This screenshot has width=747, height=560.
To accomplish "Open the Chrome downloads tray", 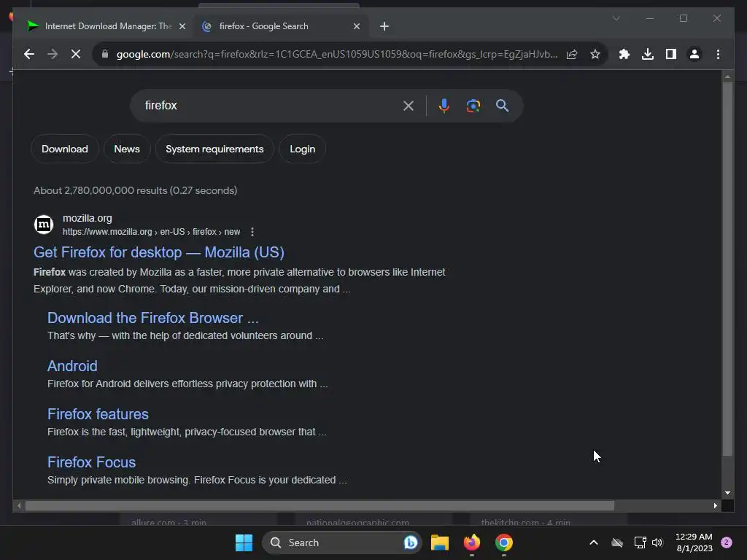I will point(648,54).
